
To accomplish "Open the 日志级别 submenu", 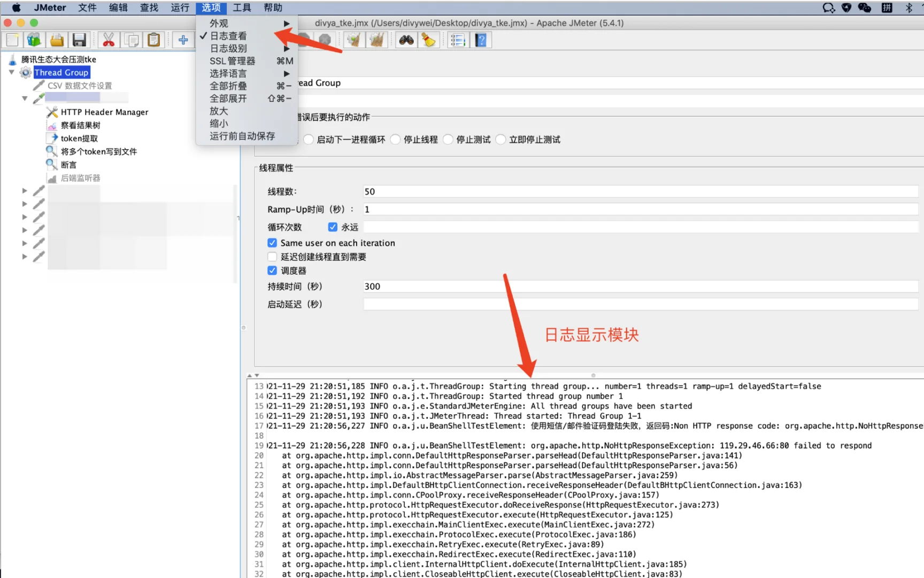I will 246,48.
